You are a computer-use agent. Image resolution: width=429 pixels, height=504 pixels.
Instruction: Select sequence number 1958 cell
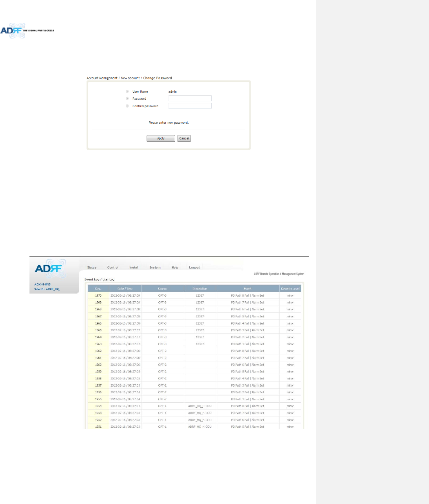tap(98, 379)
